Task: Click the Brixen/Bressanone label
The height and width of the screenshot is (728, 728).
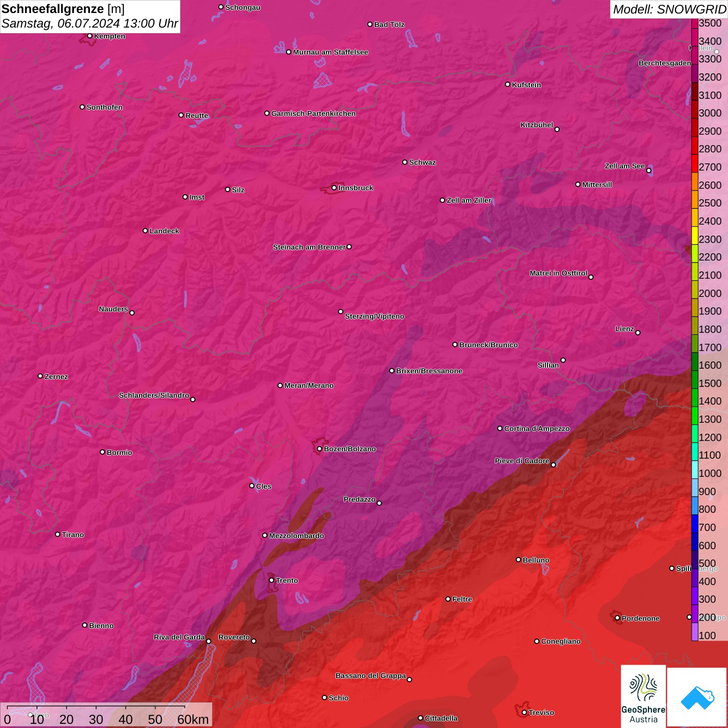Action: (430, 371)
